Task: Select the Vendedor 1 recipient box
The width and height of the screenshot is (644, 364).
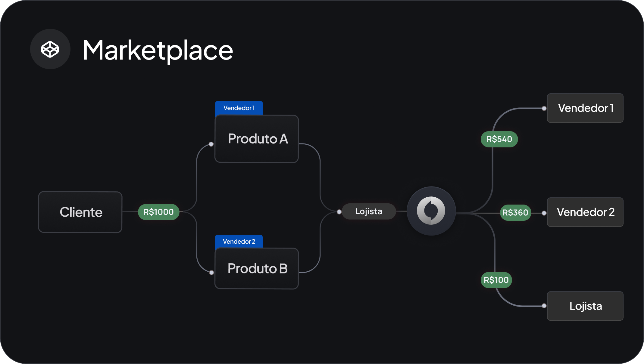Action: [585, 108]
